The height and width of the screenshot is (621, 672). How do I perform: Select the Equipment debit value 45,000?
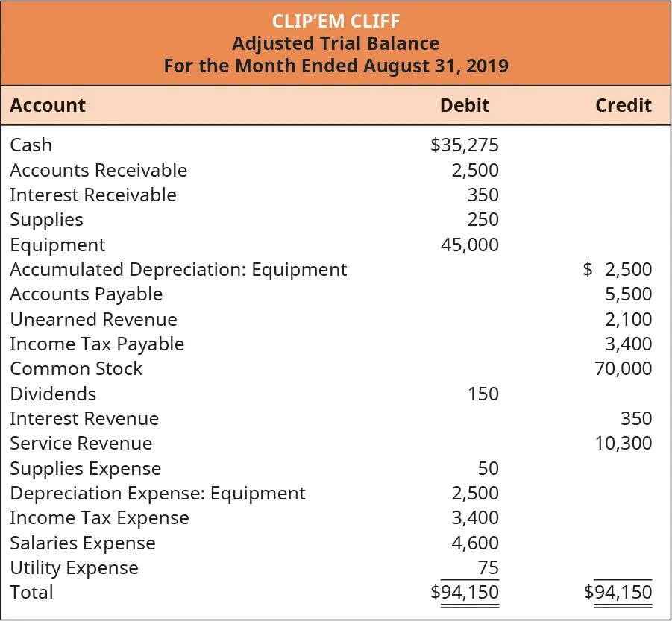coord(470,245)
